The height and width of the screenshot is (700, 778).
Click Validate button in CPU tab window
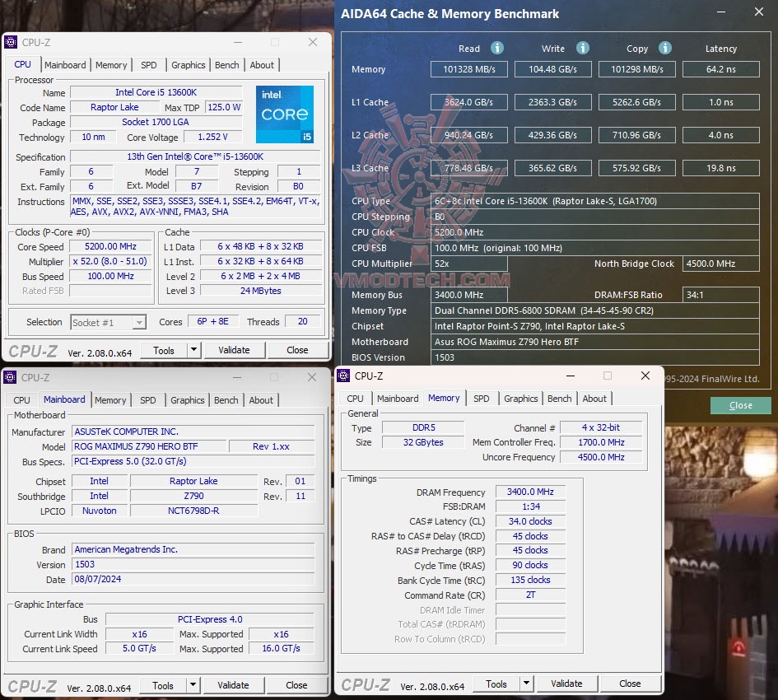click(234, 350)
